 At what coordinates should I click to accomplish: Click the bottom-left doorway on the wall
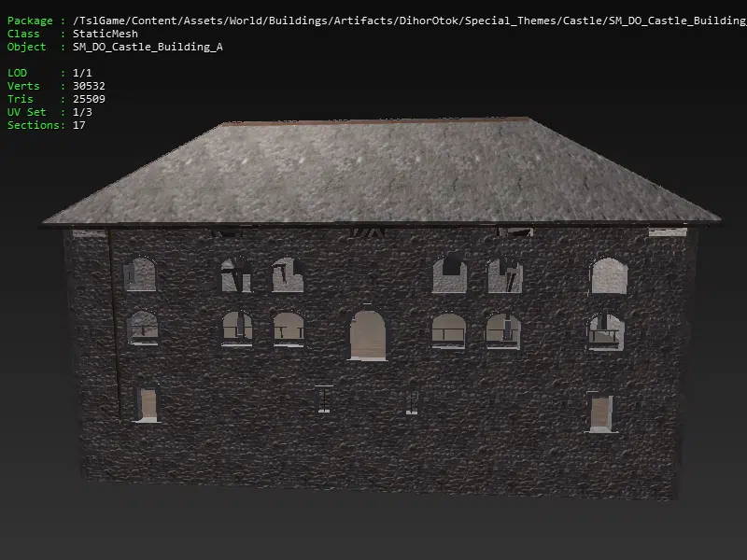coord(148,404)
